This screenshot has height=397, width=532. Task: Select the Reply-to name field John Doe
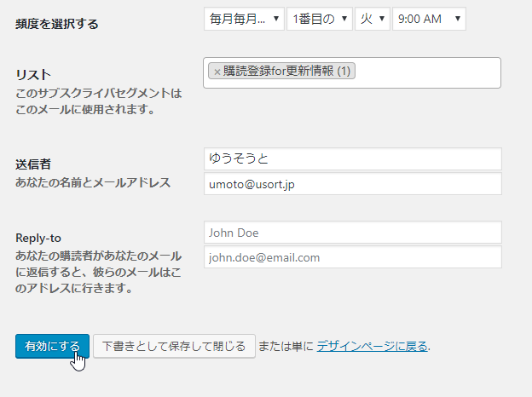coord(352,233)
